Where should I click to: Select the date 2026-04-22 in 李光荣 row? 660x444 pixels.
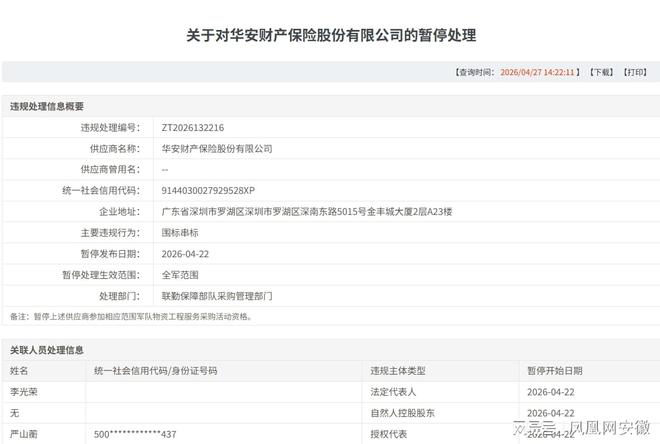(551, 392)
